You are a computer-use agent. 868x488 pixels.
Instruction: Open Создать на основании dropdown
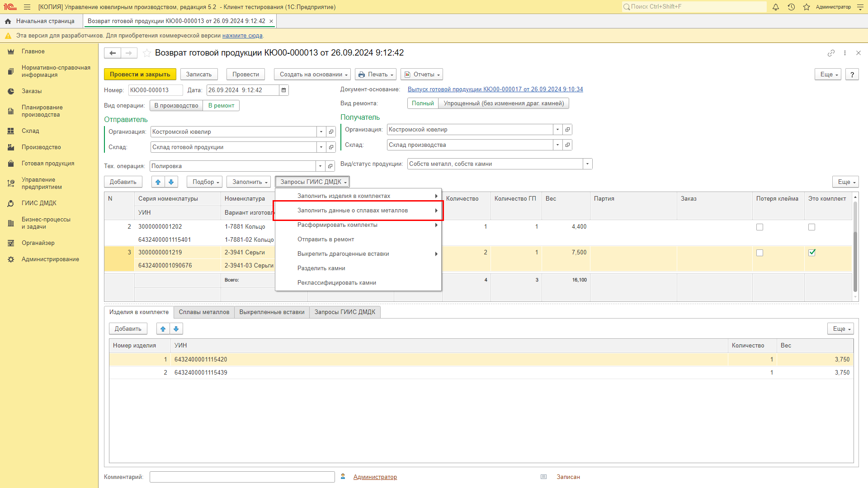pos(312,75)
